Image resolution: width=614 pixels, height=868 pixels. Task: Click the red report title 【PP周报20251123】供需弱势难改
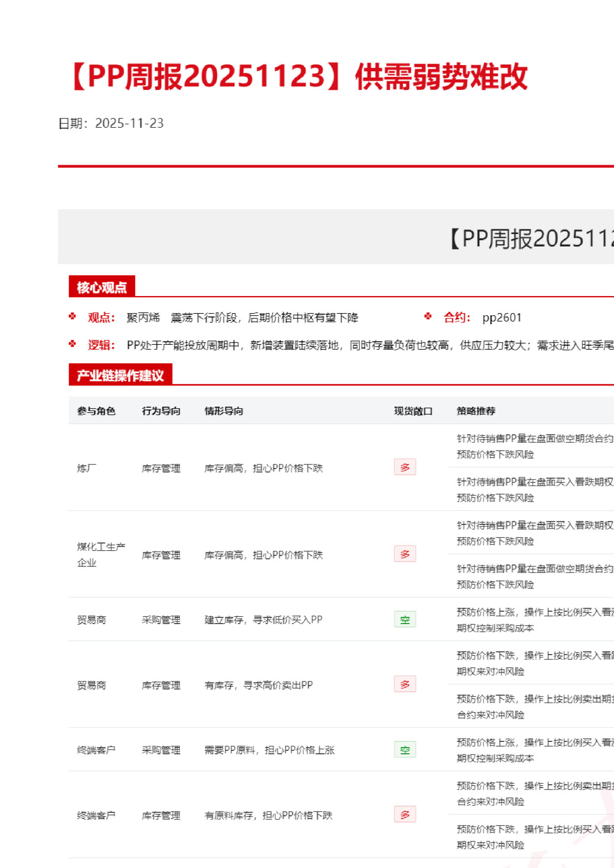(298, 77)
